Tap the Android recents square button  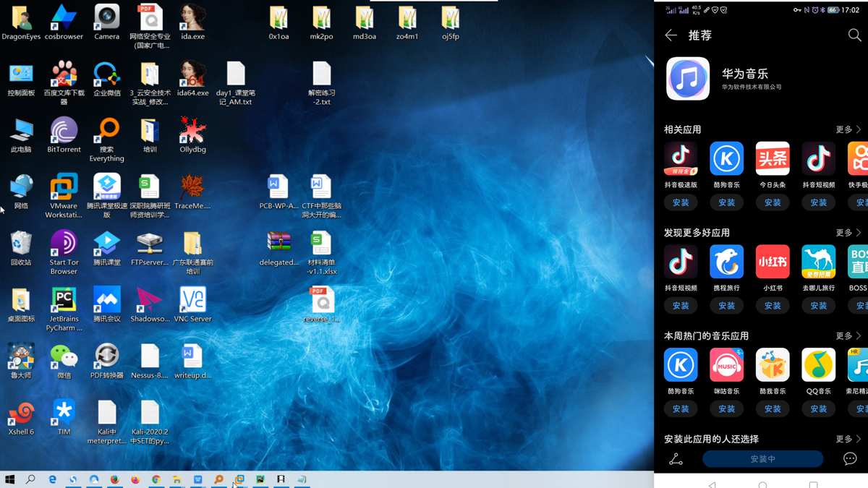pos(814,484)
